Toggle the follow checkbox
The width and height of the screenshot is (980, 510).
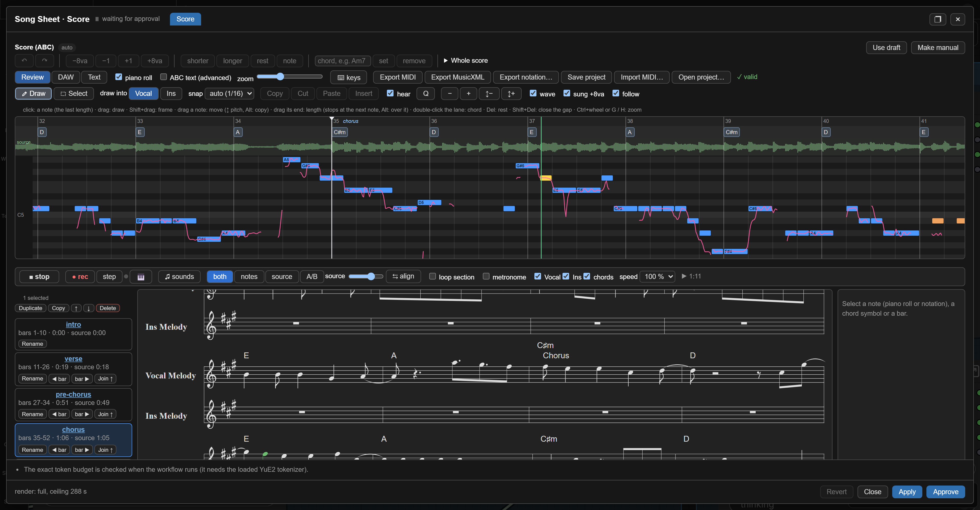[x=616, y=93]
